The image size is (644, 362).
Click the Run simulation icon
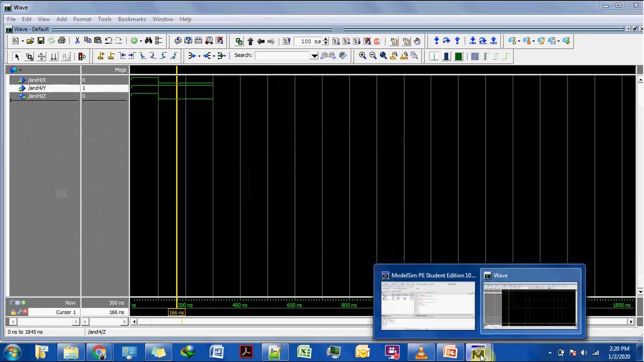[x=336, y=41]
